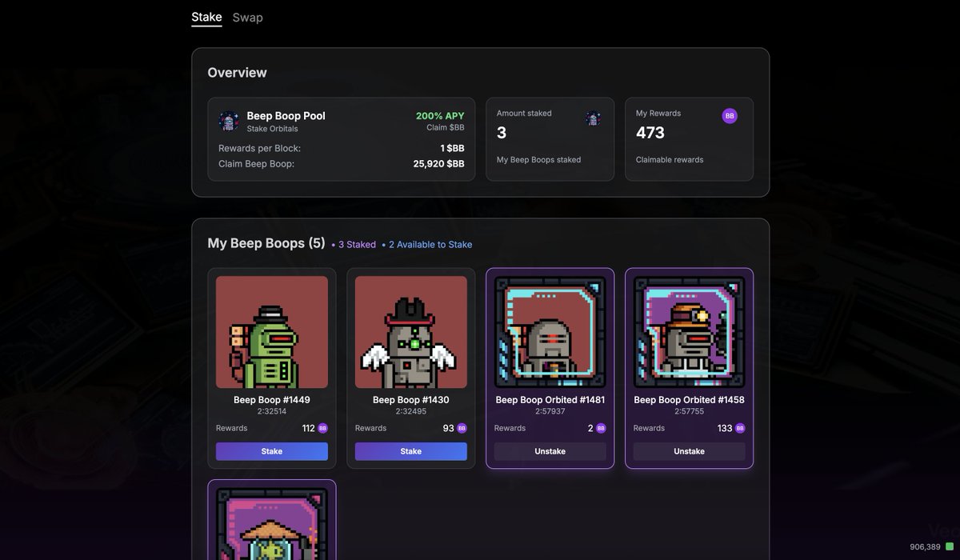Click the '1 $BB' rewards per block value

[x=452, y=149]
